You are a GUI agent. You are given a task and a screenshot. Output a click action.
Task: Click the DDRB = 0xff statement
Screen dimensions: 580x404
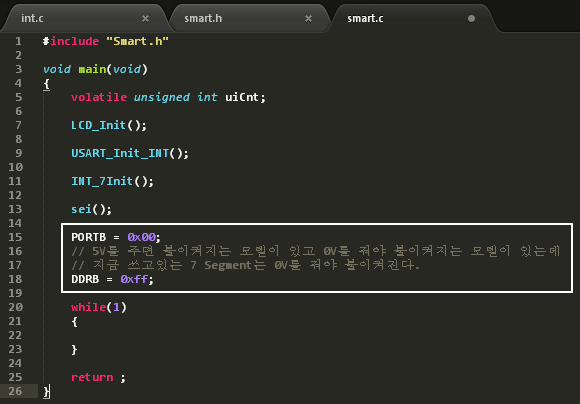[x=112, y=279]
